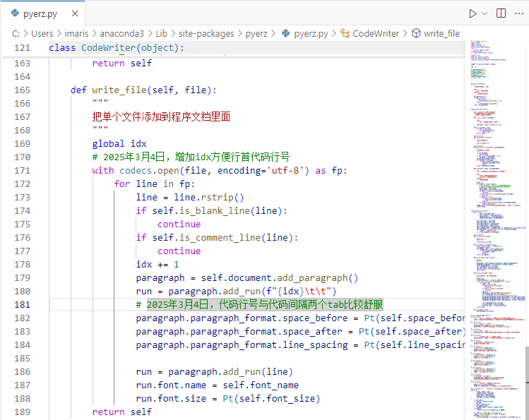529x420 pixels.
Task: Click the method cube icon before write_file
Action: tap(416, 33)
